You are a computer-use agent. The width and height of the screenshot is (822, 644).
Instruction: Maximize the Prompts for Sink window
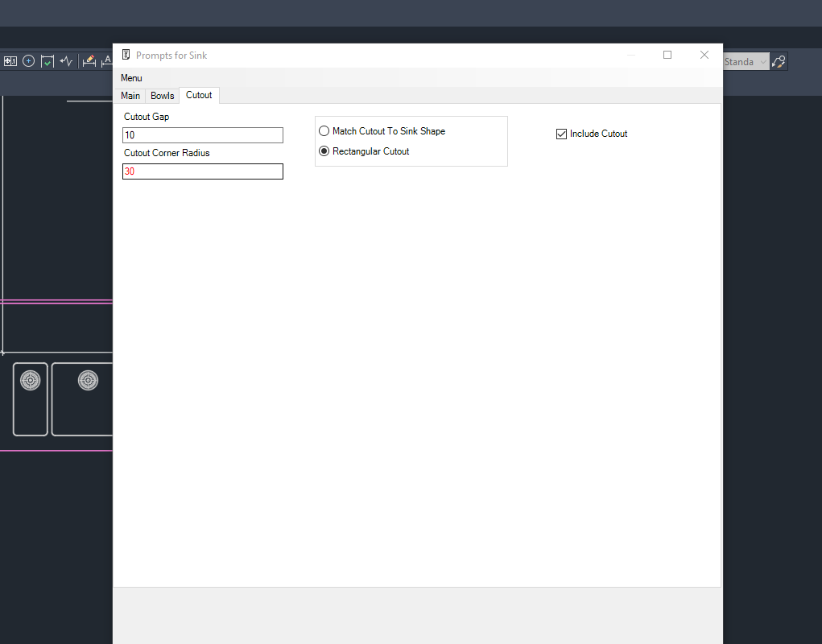[x=667, y=55]
